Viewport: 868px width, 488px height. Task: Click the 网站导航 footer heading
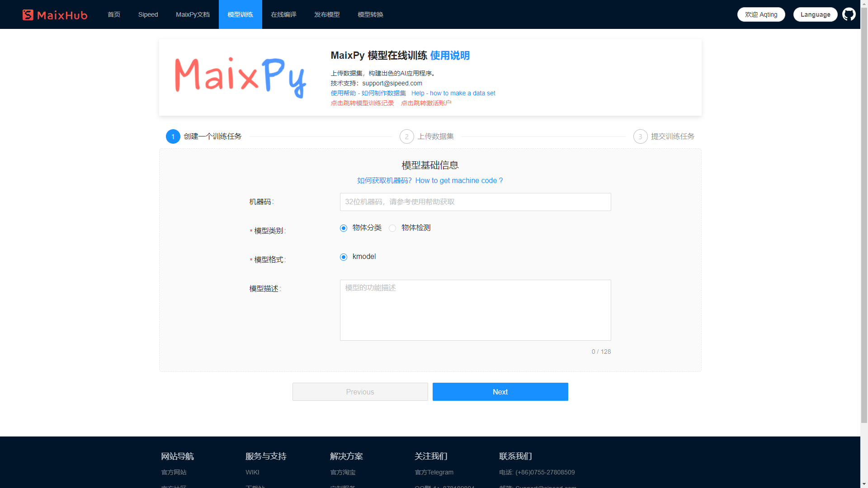(178, 456)
